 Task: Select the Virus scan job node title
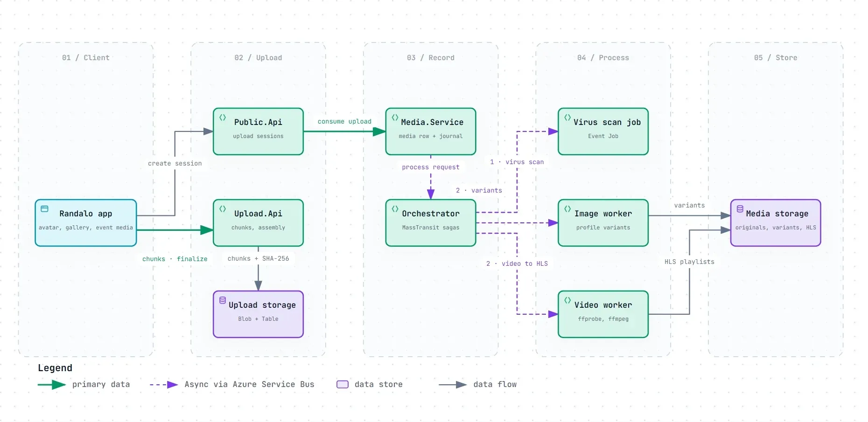[x=607, y=122]
